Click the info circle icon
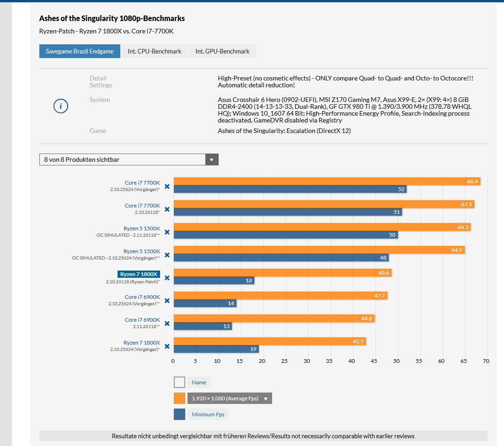Screen dimensions: 504x446 click(x=61, y=106)
